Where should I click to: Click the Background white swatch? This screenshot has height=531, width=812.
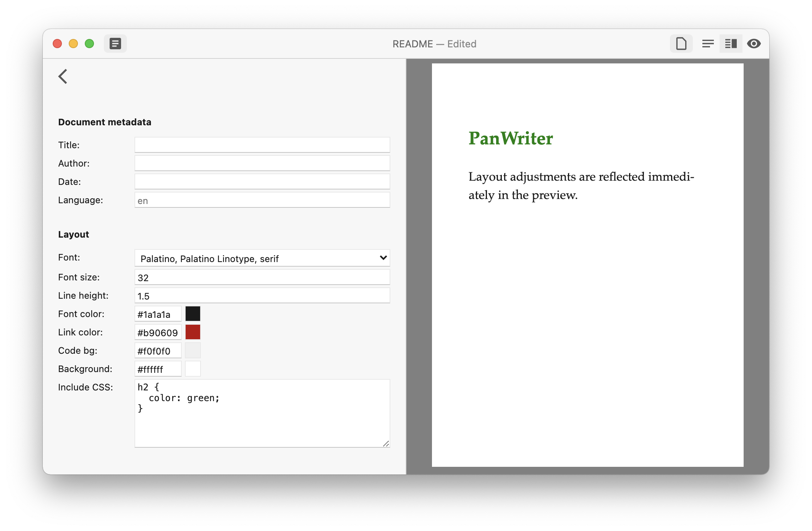pyautogui.click(x=193, y=369)
